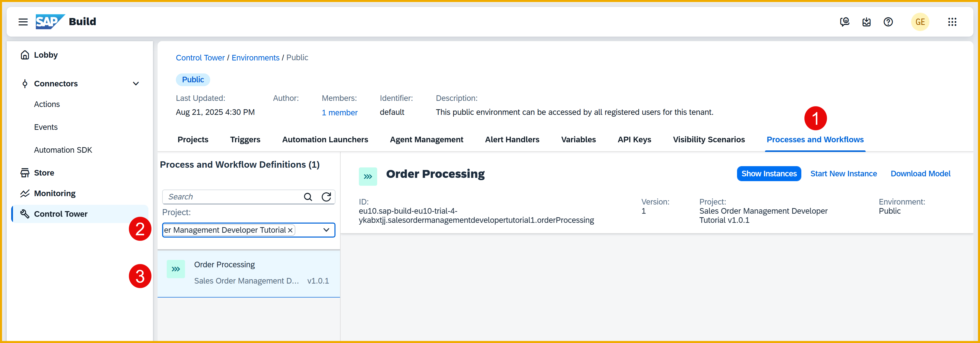
Task: Open the Project filter dropdown arrow
Action: point(326,230)
